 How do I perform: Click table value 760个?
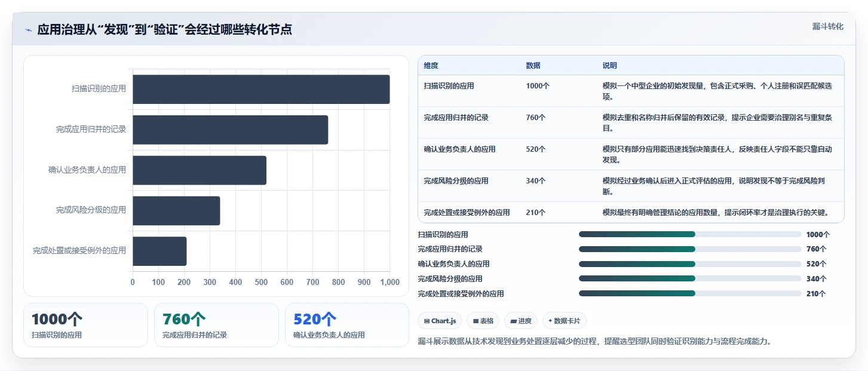pos(536,118)
